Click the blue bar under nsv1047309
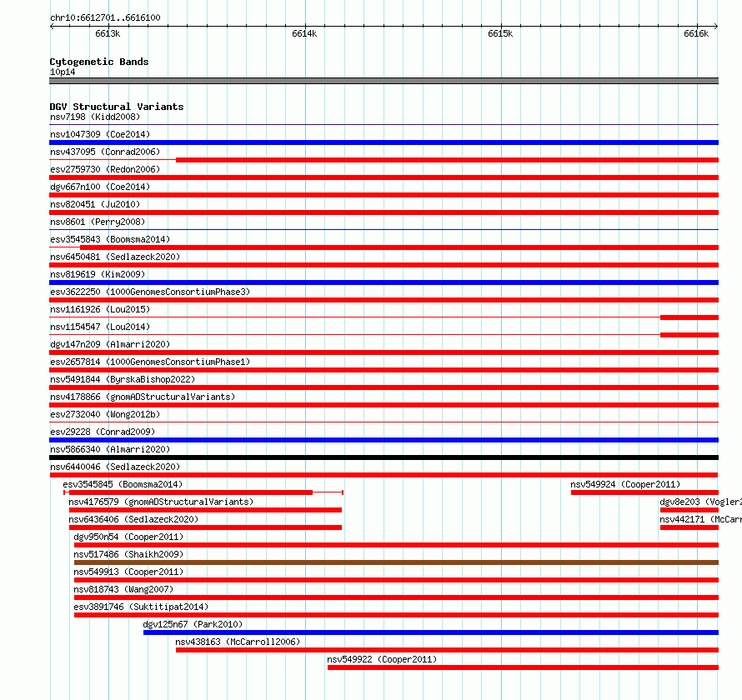The width and height of the screenshot is (742, 700). click(384, 142)
